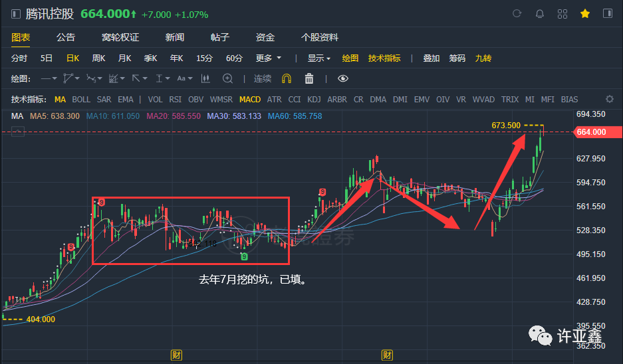
Task: Enable the EMA indicator
Action: tap(126, 100)
